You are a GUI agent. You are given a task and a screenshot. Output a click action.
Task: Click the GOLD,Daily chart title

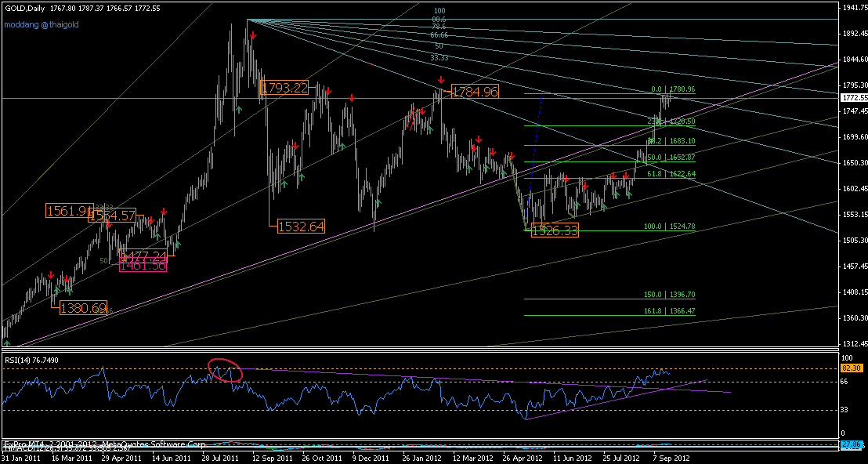coord(22,9)
